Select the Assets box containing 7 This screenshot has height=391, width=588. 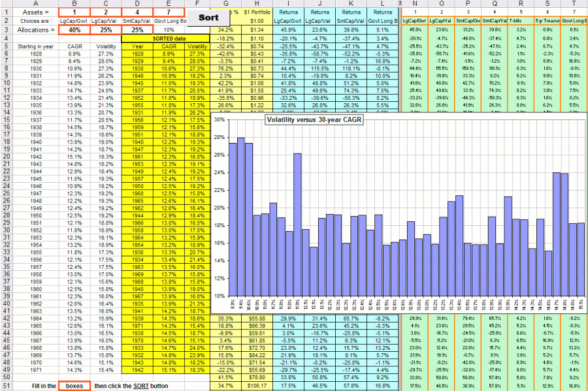pos(169,12)
